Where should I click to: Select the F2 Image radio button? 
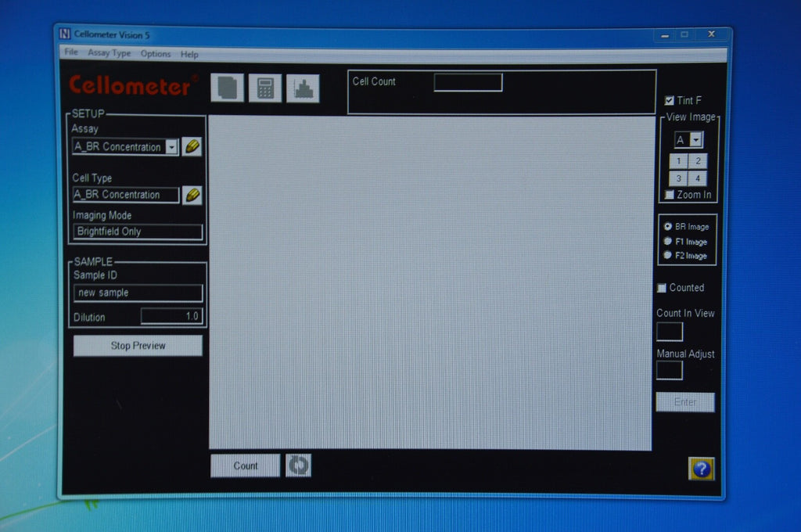tap(668, 255)
